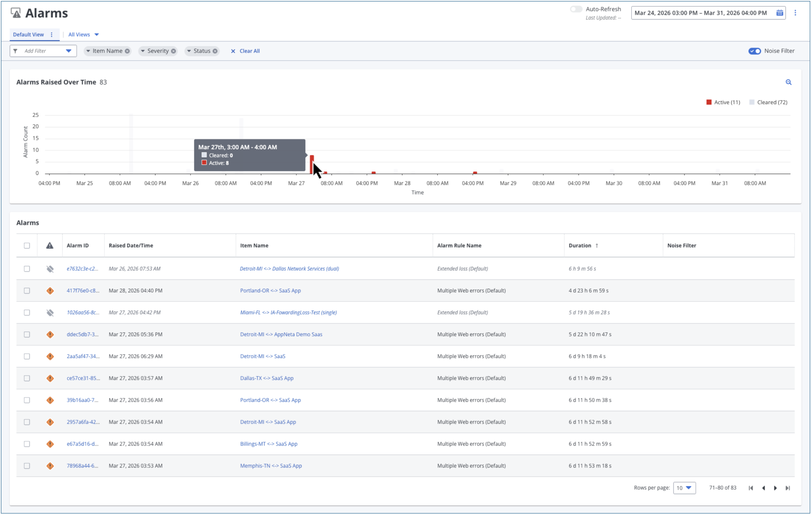Viewport: 812px width, 515px height.
Task: Select checkbox for alarm ce57ce31
Action: pyautogui.click(x=27, y=378)
